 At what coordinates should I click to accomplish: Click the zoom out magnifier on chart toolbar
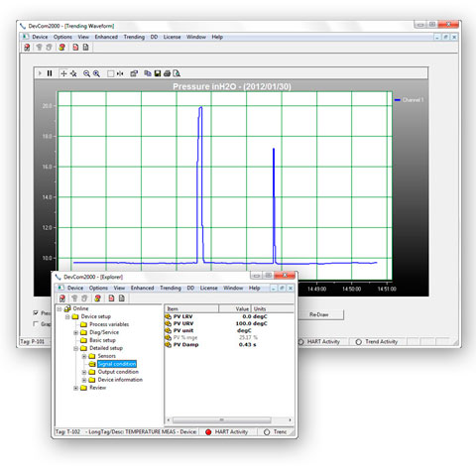86,73
